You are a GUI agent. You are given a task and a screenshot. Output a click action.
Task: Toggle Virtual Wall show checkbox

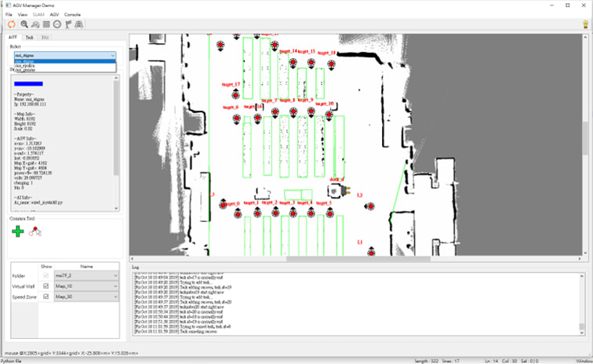46,286
